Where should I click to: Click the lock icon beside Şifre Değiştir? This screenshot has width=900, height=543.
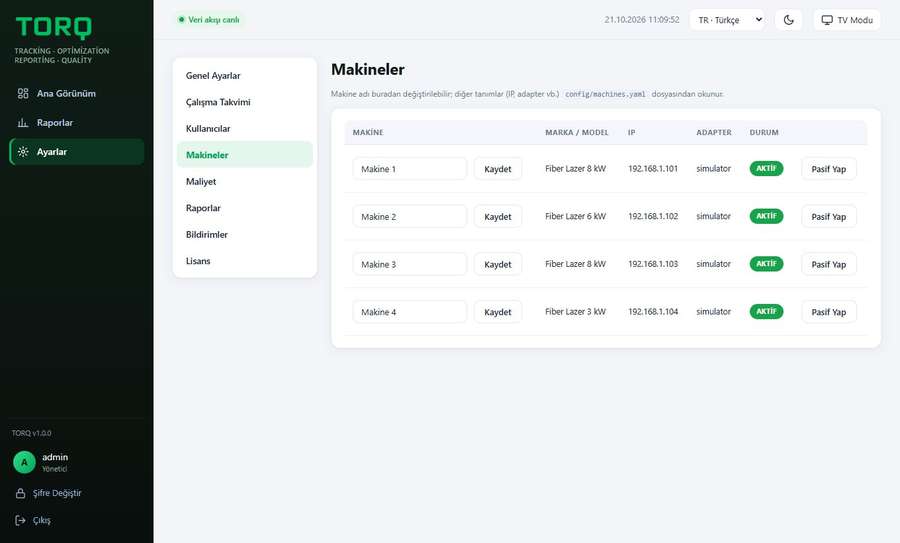pyautogui.click(x=21, y=494)
